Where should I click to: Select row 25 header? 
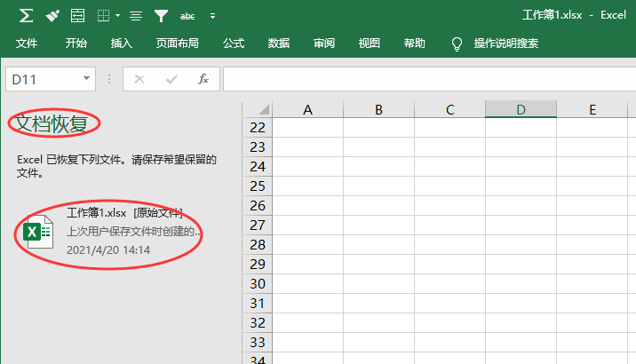click(258, 186)
